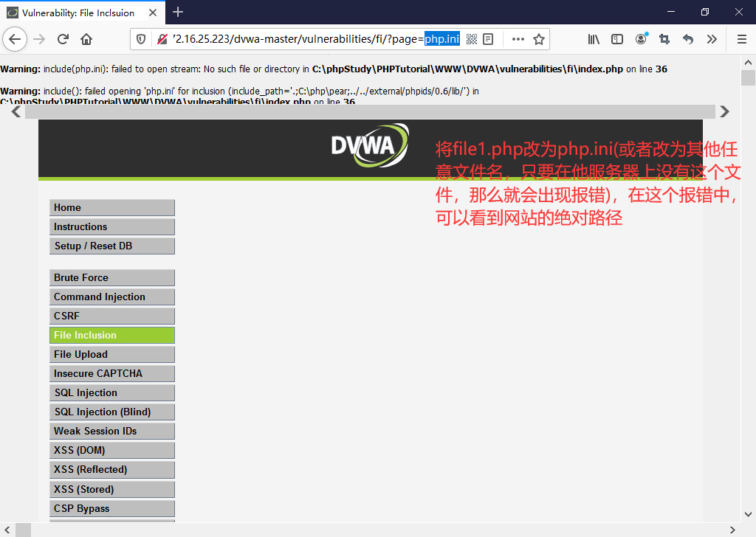Select the highlighted File Inclusion item
Screen dimensions: 756x537
pos(112,335)
